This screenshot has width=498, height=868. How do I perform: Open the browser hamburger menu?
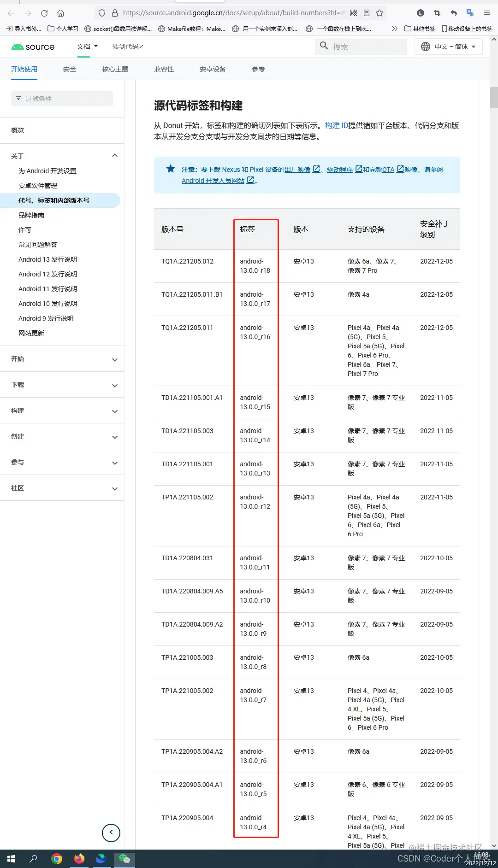[487, 13]
